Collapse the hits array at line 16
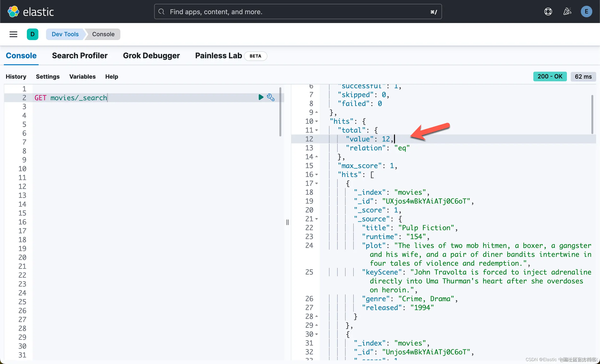The height and width of the screenshot is (364, 600). coord(317,175)
